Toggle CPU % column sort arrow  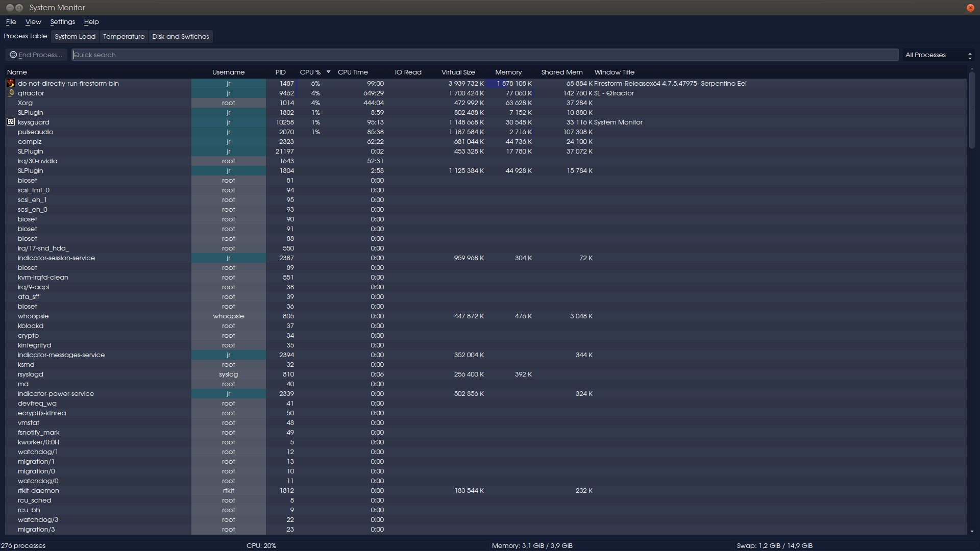coord(328,72)
